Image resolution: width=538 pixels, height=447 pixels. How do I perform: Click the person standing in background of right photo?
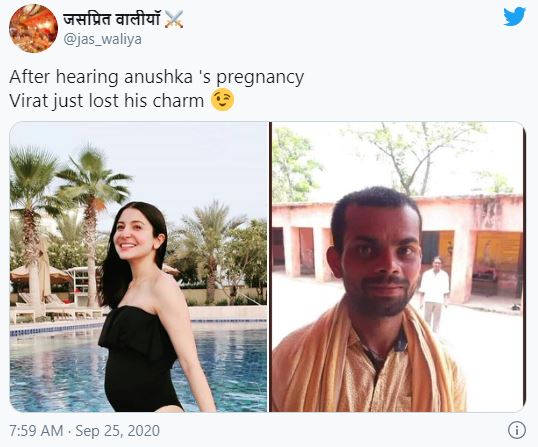coord(434,294)
